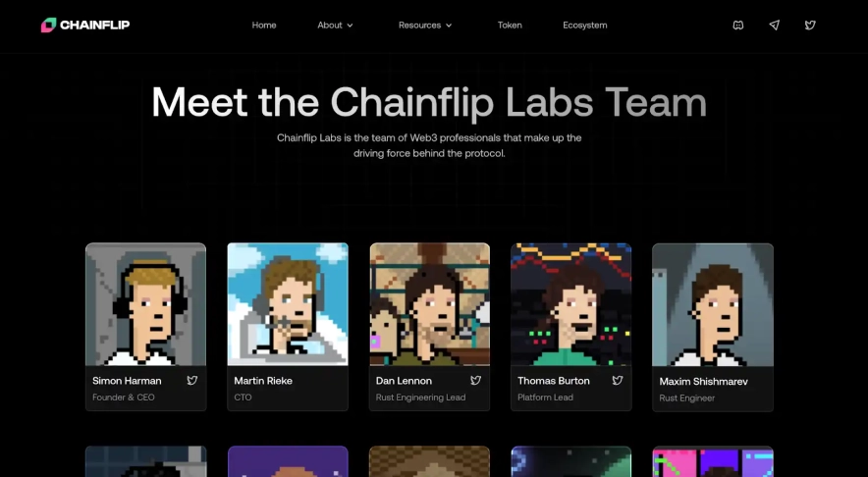Open the Twitter icon in header
Viewport: 868px width, 477px height.
click(x=810, y=25)
